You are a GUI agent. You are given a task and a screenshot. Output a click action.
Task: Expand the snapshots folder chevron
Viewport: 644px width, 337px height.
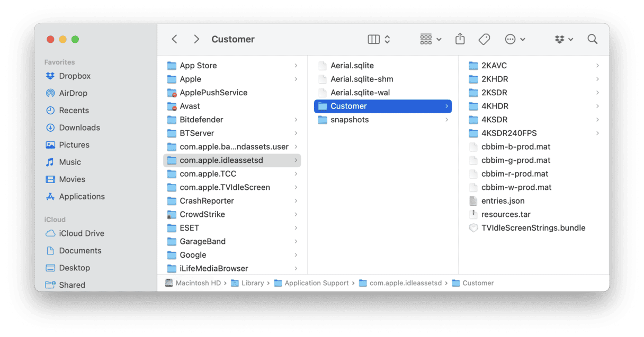click(446, 120)
